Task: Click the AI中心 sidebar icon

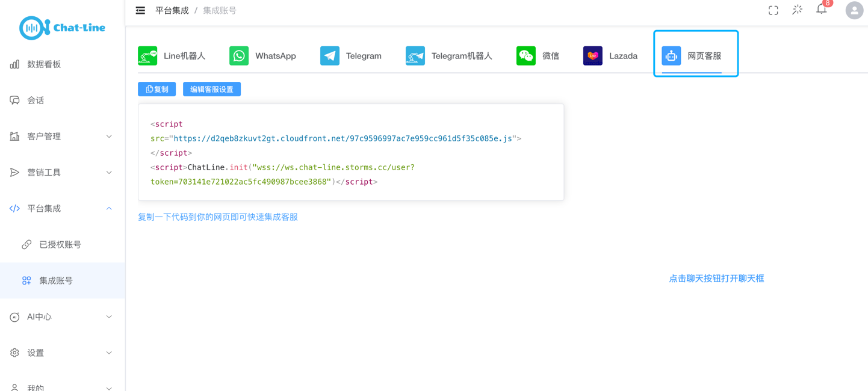Action: (14, 317)
